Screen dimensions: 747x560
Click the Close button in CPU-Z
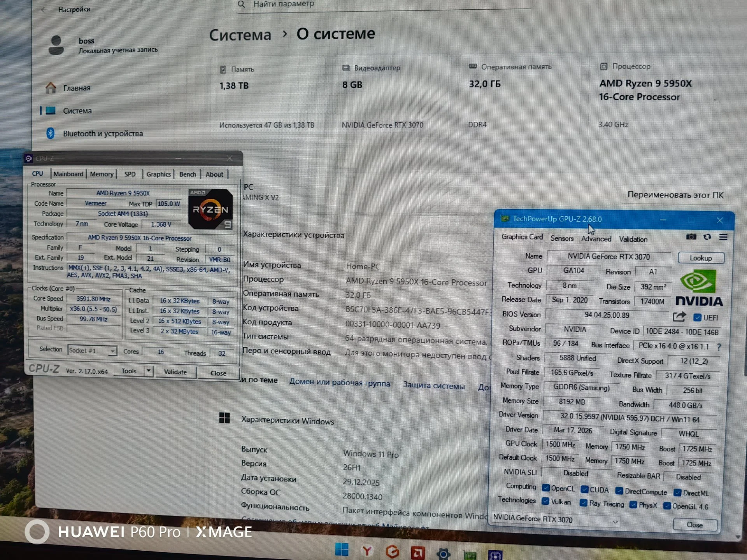tap(218, 373)
